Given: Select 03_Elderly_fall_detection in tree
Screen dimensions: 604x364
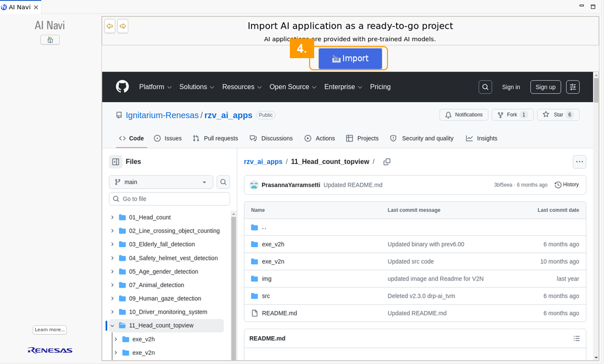Looking at the screenshot, I should click(x=162, y=244).
